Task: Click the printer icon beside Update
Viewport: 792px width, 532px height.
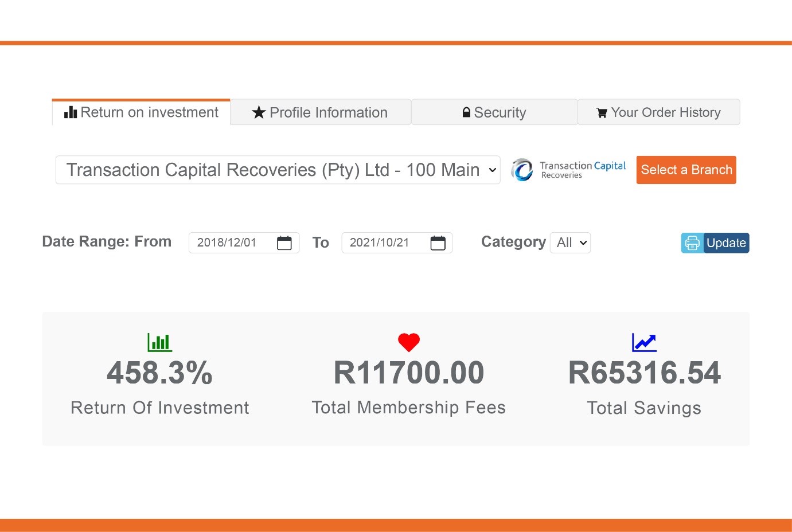Action: coord(692,243)
